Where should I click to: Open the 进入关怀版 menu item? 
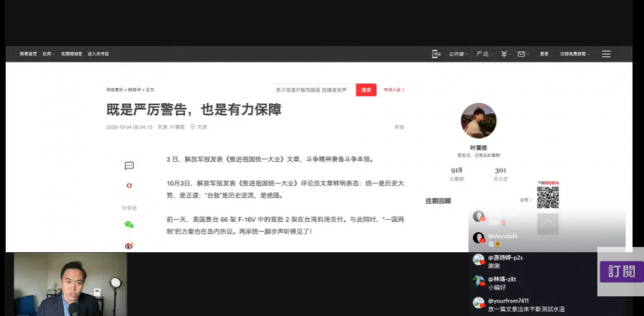point(98,54)
